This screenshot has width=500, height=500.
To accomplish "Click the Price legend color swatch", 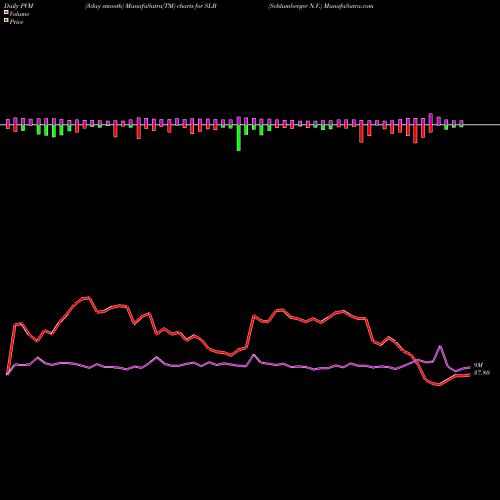I will tap(6, 20).
